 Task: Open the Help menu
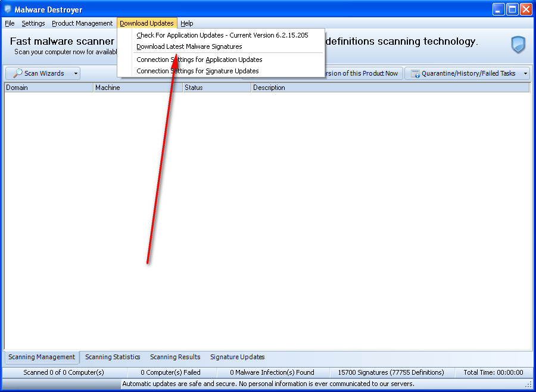(x=187, y=23)
